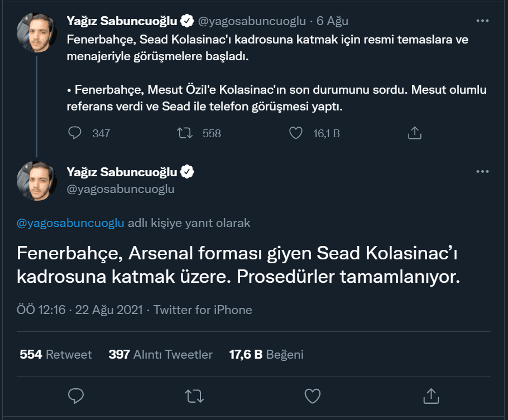Image resolution: width=508 pixels, height=420 pixels.
Task: Show the 17,6 B Beğeni likes list
Action: click(x=266, y=354)
